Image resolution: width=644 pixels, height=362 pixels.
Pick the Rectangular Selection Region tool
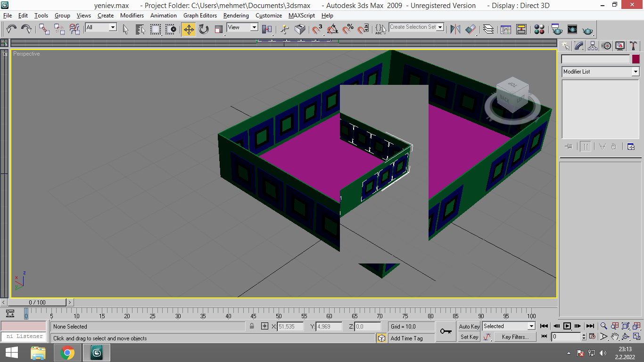[156, 29]
